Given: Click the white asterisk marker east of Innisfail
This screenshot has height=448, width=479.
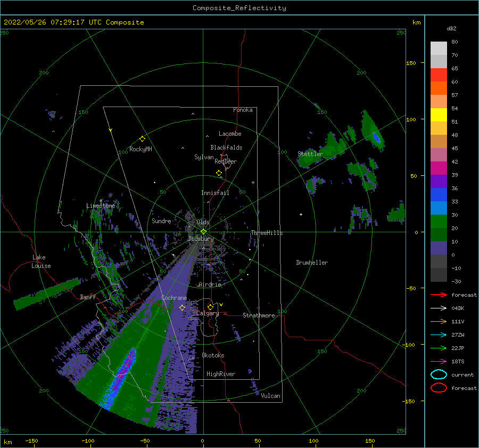Looking at the screenshot, I should point(253,183).
